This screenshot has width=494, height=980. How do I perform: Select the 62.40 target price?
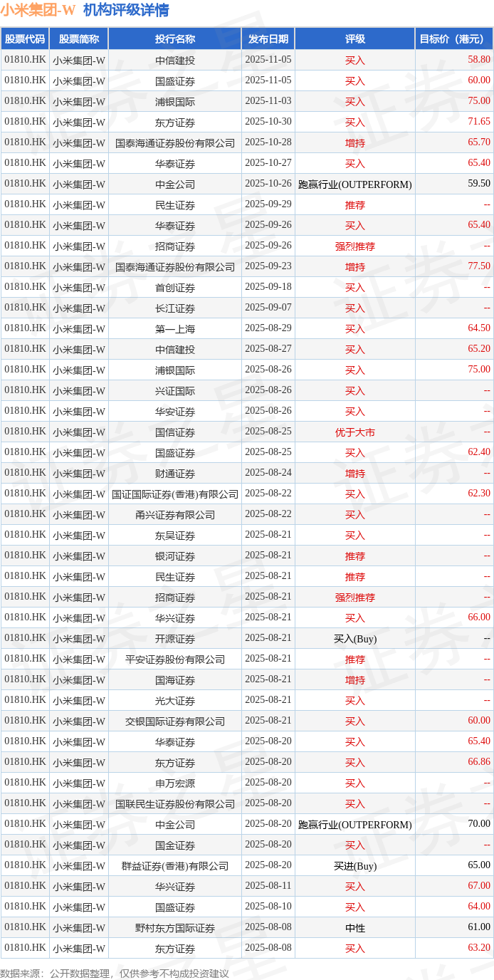point(479,452)
